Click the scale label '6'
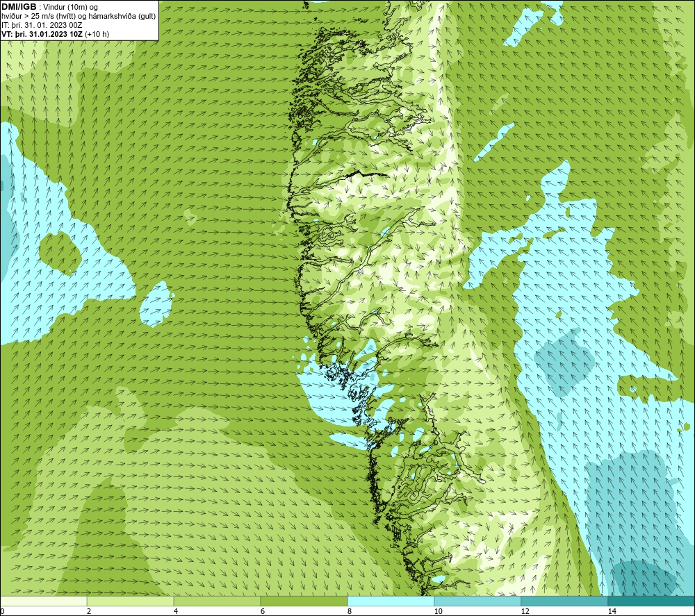 (x=263, y=611)
